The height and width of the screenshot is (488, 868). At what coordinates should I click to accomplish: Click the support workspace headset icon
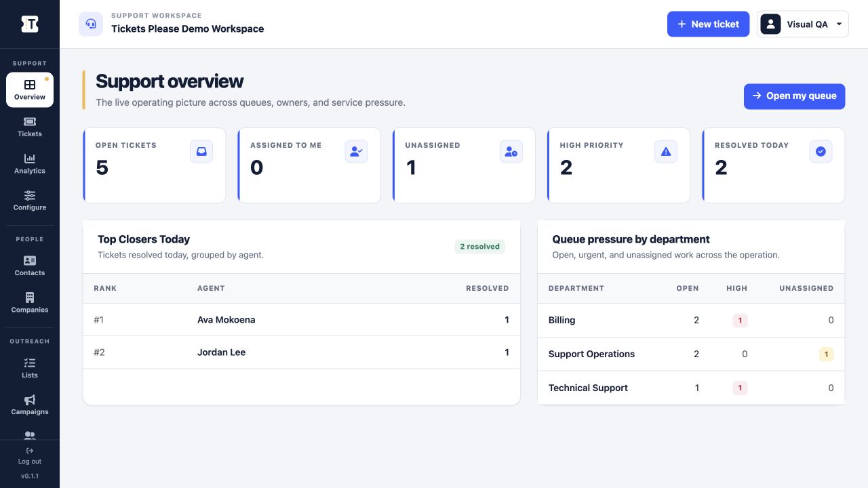tap(91, 24)
